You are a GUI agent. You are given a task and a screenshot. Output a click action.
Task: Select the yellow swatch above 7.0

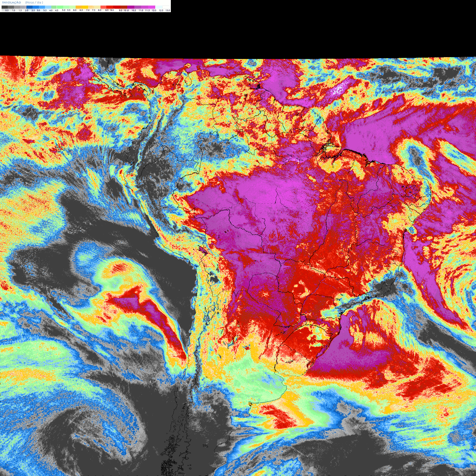[85, 7]
